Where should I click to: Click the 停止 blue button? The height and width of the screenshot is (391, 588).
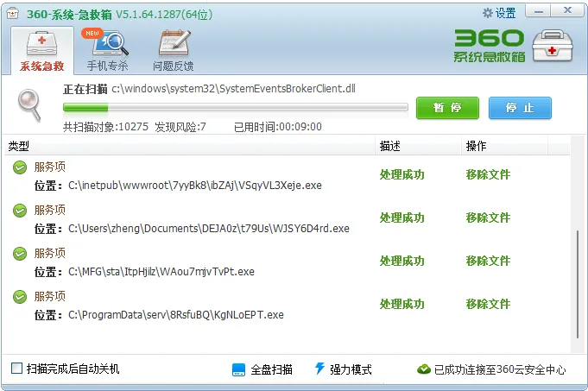520,108
